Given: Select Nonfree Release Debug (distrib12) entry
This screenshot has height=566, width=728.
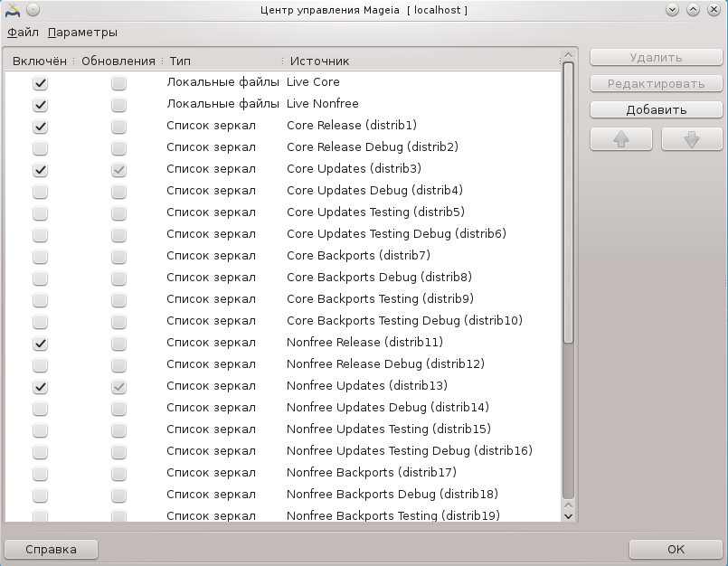Looking at the screenshot, I should coord(283,364).
